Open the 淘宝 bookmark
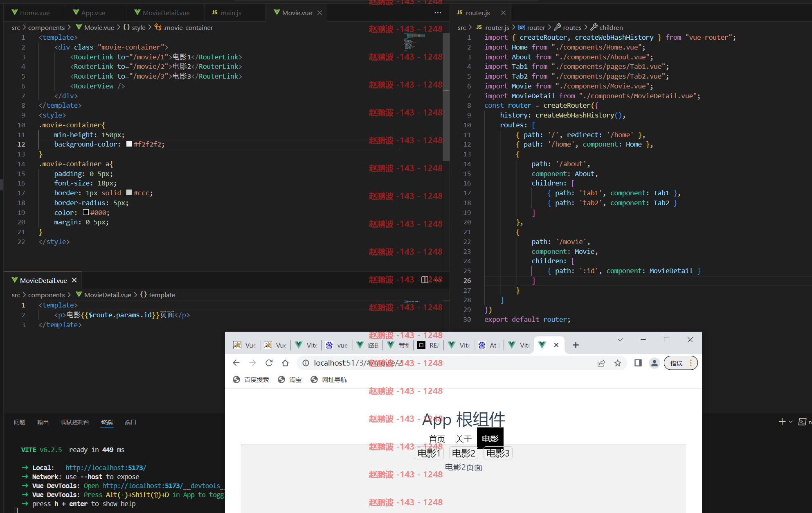Image resolution: width=812 pixels, height=513 pixels. pos(290,380)
